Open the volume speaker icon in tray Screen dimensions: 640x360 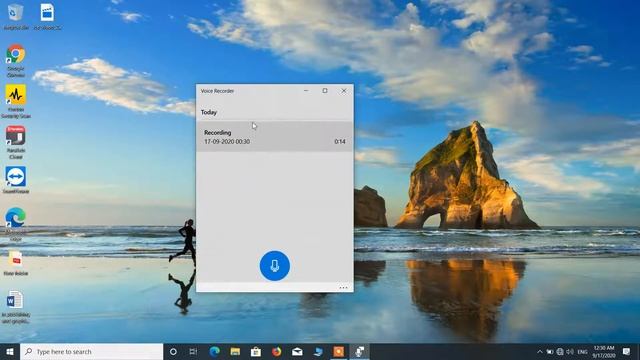tap(570, 351)
